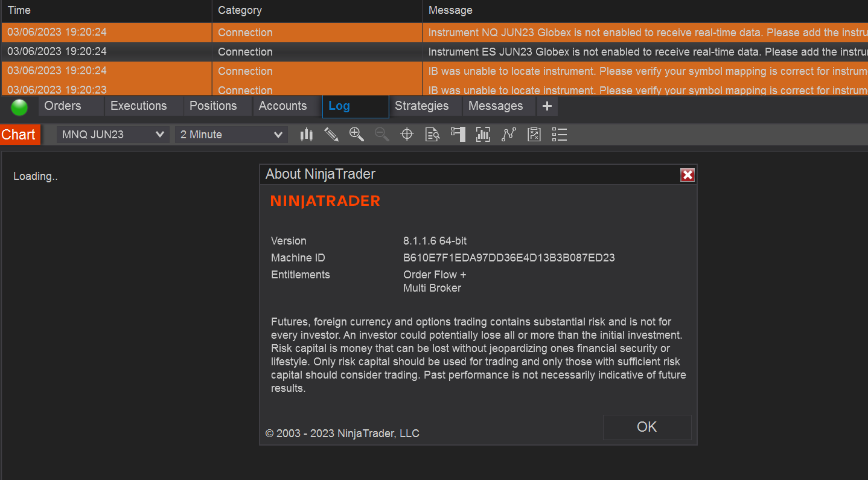Click the Loading.. text in chart
Screen dimensions: 868x480
(x=36, y=176)
